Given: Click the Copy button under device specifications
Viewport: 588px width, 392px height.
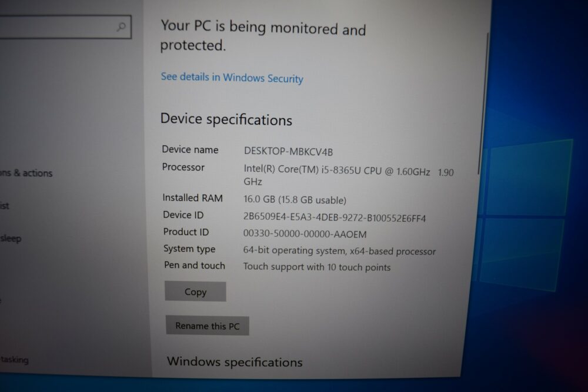Looking at the screenshot, I should (x=195, y=291).
